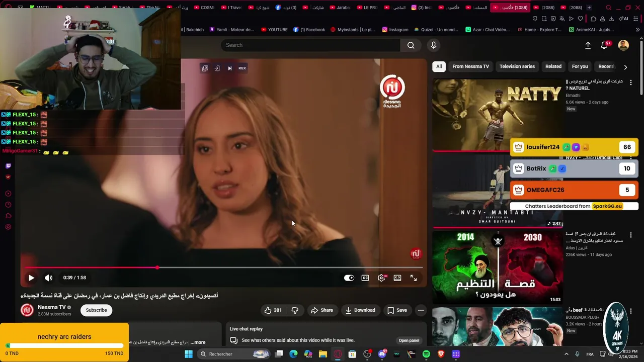This screenshot has width=644, height=362.
Task: Open File Explorer from the taskbar
Action: [323, 354]
